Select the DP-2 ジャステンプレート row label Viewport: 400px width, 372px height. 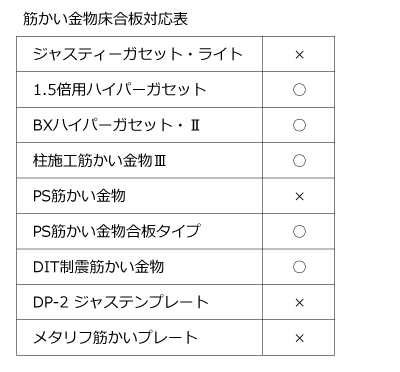click(121, 302)
